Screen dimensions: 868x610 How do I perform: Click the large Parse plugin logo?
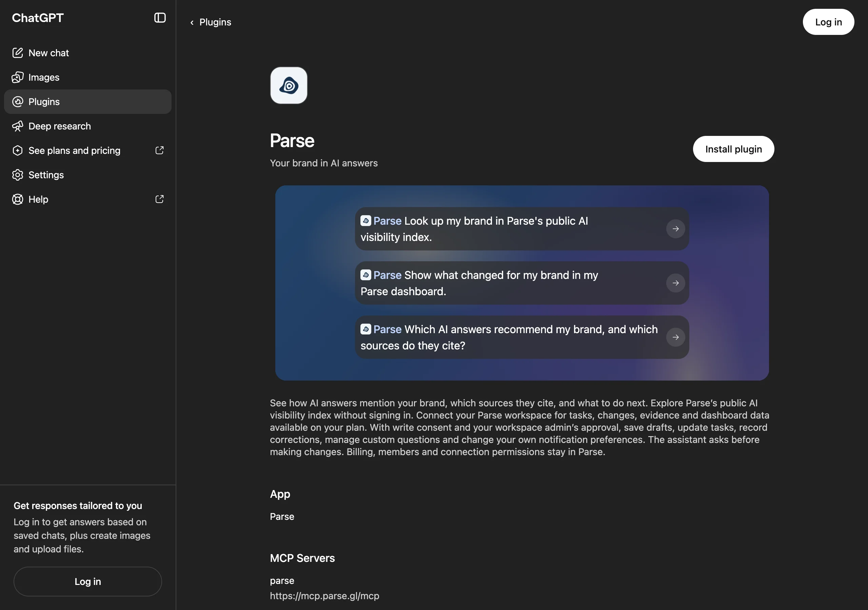289,85
